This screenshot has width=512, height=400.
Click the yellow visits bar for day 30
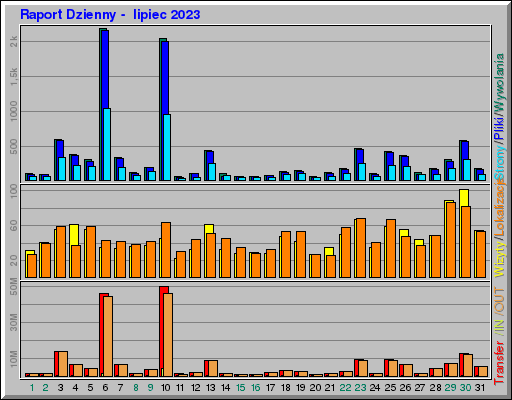464,198
